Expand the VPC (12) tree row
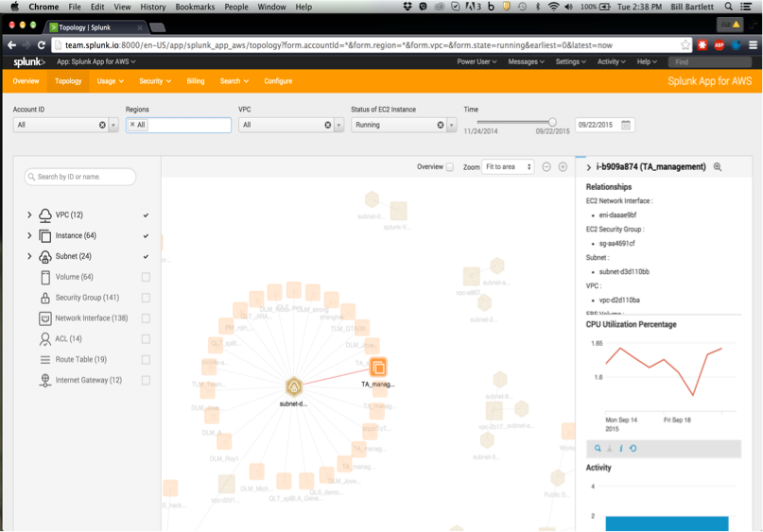 [29, 215]
